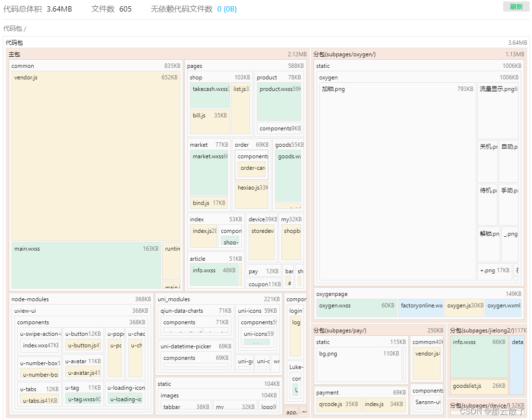Image resolution: width=532 pixels, height=420 pixels.
Task: Select the vendor.js block in pay common
Action: click(427, 363)
